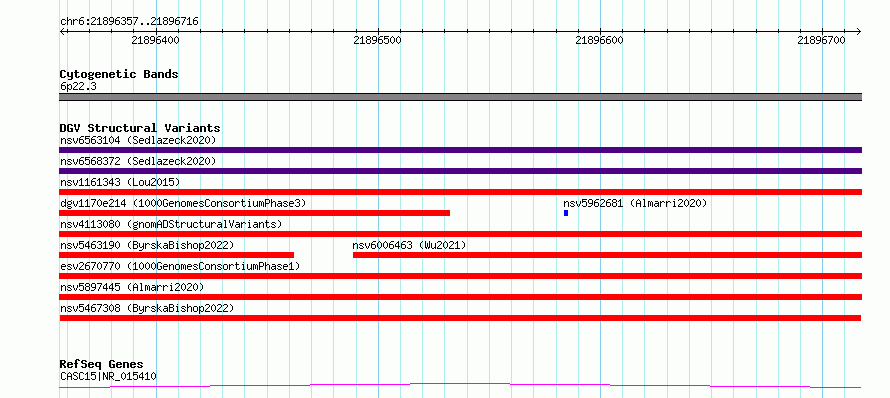Screen dimensions: 890x398
Task: Click the dgv1170e214 (1000GenomesConsortiumPhase3) label
Action: click(183, 203)
